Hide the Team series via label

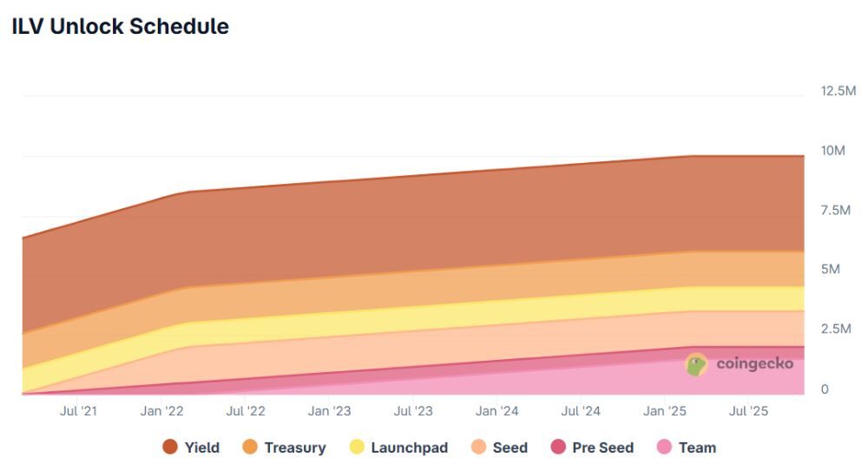pyautogui.click(x=697, y=447)
